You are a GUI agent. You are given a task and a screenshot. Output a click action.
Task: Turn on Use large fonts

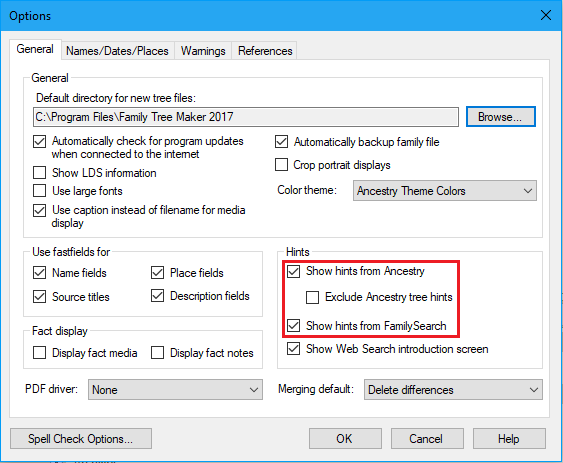[39, 190]
